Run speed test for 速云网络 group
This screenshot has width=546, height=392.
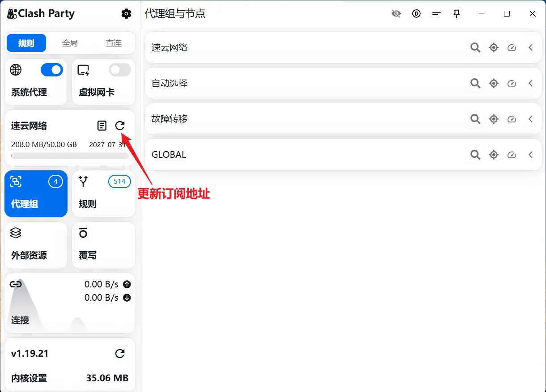tap(512, 47)
